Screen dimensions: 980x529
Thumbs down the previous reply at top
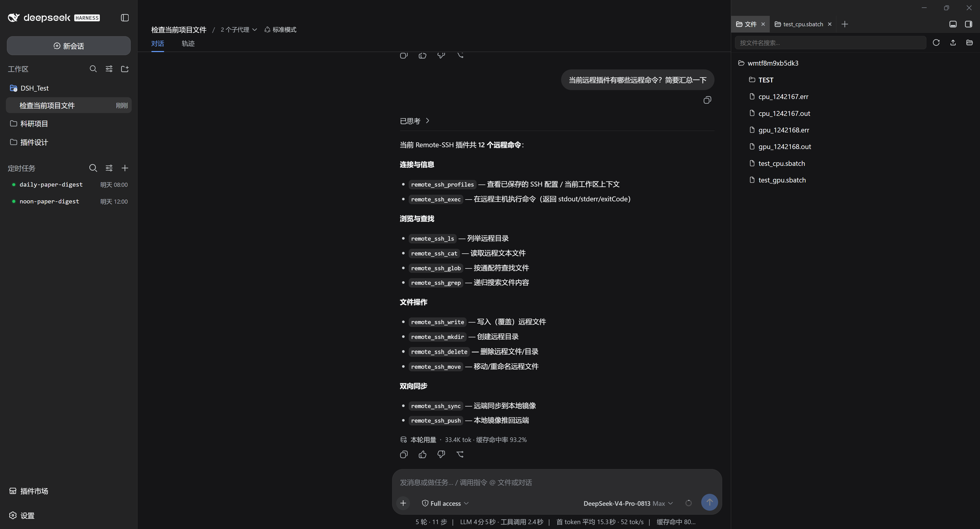pos(441,56)
